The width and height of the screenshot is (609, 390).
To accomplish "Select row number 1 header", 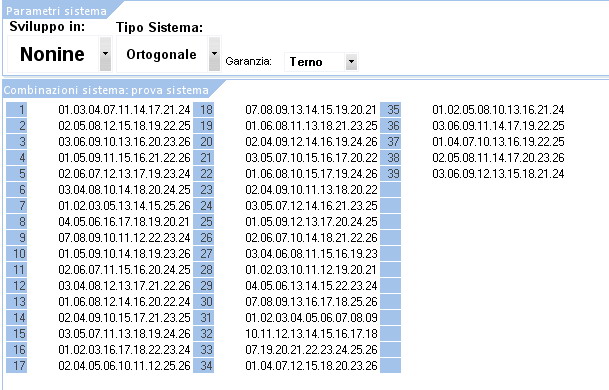I will [x=17, y=110].
